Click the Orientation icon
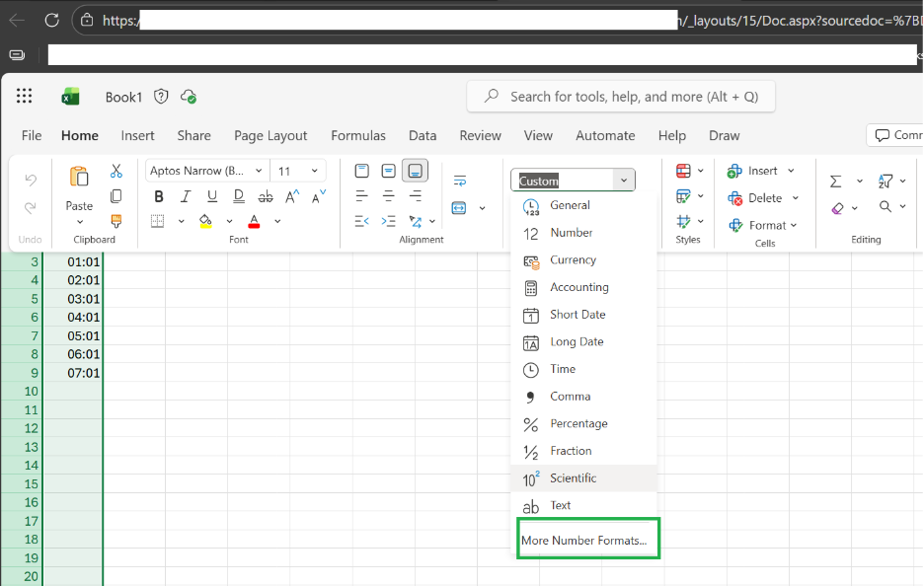This screenshot has height=586, width=924. click(416, 221)
